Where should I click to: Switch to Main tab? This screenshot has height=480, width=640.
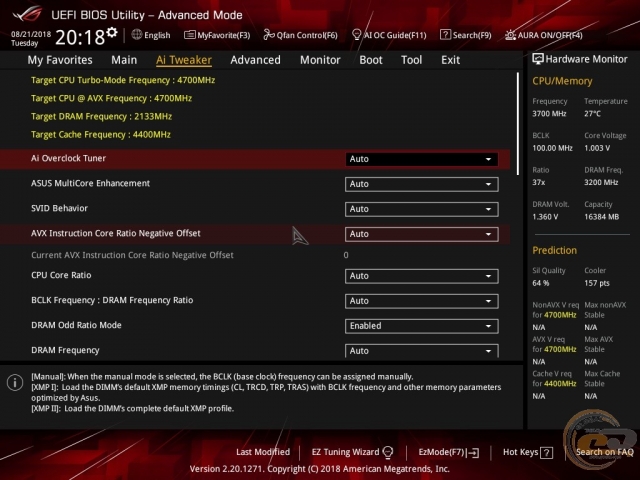(x=124, y=60)
